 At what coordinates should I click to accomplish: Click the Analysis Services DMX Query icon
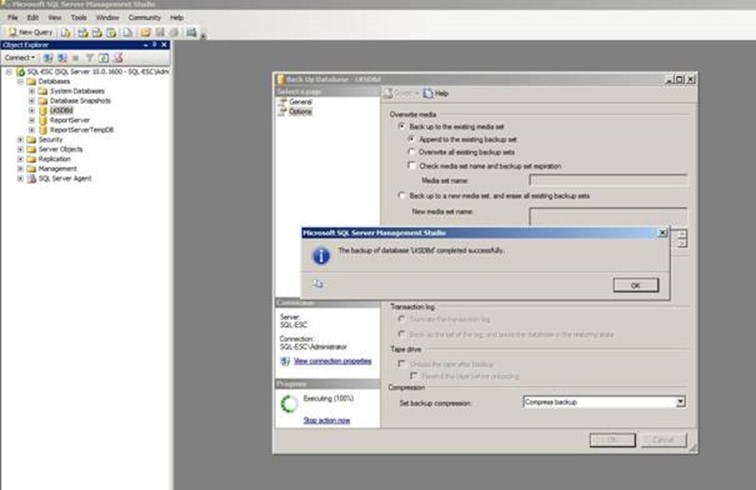(x=97, y=32)
